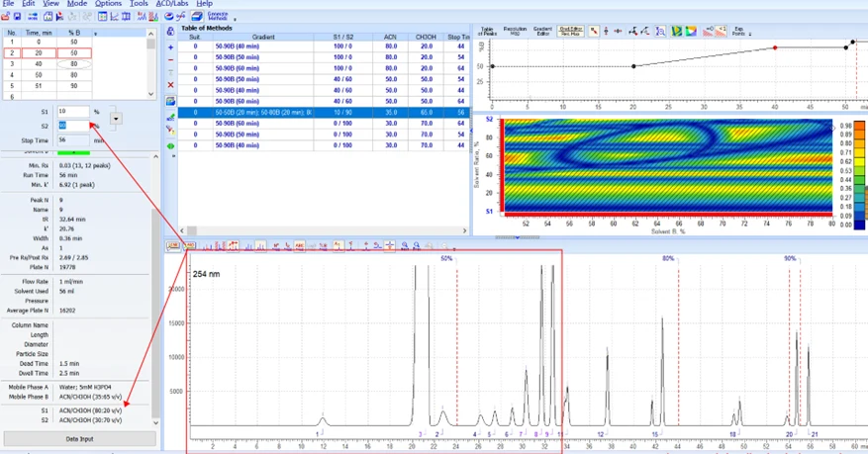This screenshot has width=868, height=454.
Task: Click the vertical move point tool icon
Action: [606, 32]
